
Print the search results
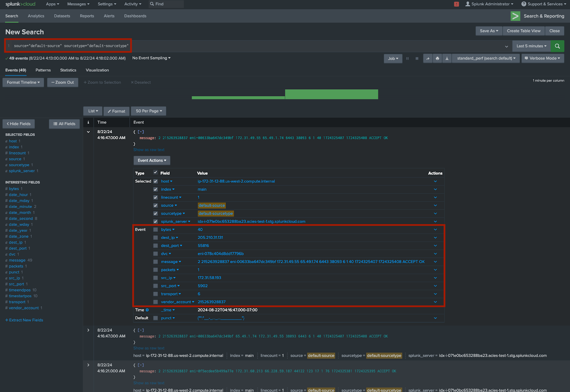(x=437, y=58)
